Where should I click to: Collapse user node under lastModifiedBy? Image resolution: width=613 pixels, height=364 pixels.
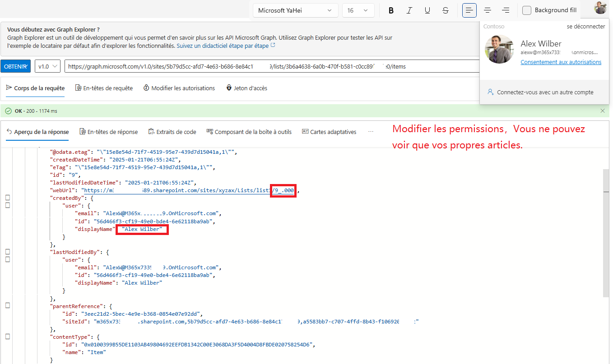click(x=8, y=259)
